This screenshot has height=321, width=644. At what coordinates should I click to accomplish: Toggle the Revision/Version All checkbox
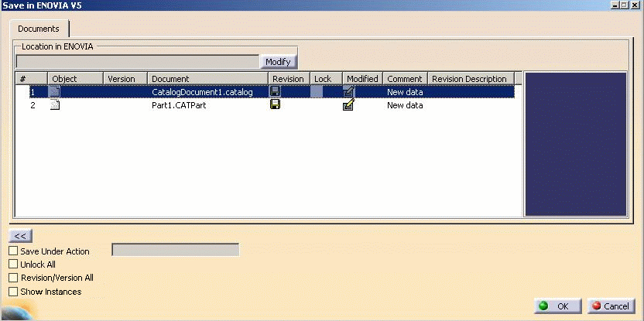(x=13, y=278)
